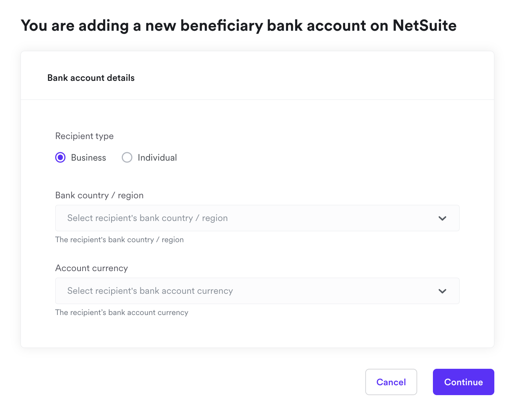517x420 pixels.
Task: Click the "Individual" option label text
Action: pyautogui.click(x=157, y=158)
